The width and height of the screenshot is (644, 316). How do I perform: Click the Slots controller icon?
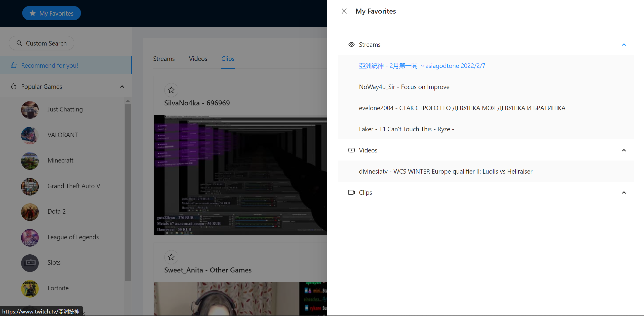click(30, 263)
